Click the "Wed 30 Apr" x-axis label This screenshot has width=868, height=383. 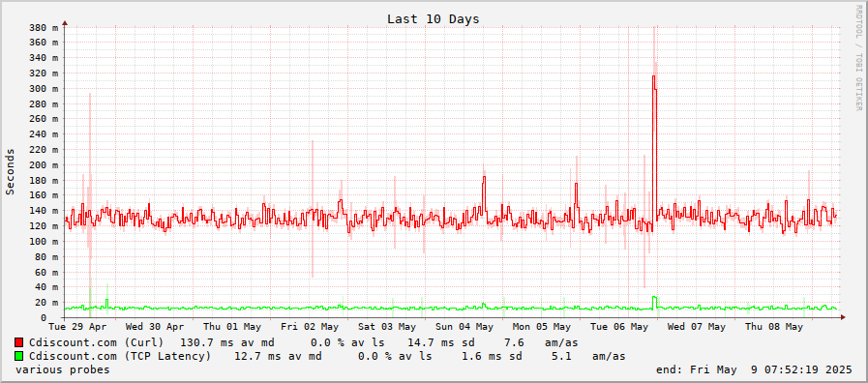[155, 327]
